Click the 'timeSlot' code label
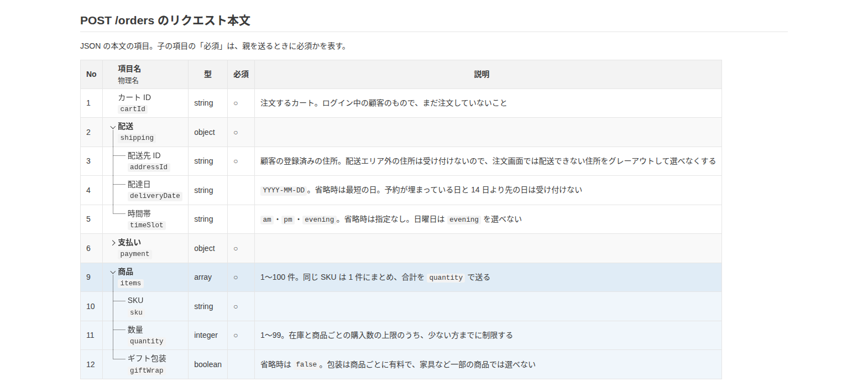Viewport: 868px width, 392px height. (147, 225)
